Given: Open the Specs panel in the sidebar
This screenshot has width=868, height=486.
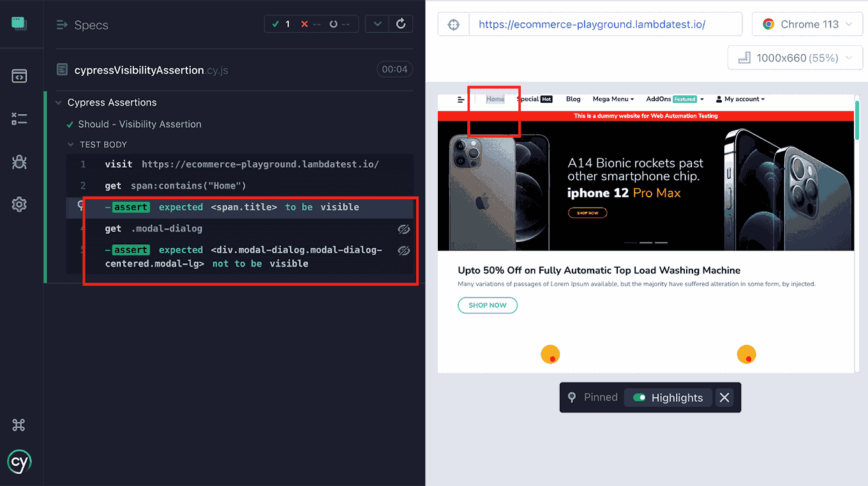Looking at the screenshot, I should pos(19,75).
